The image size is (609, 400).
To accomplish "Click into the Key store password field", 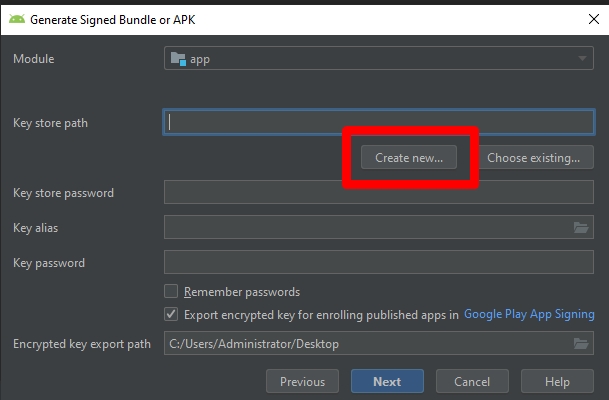I will pos(379,192).
